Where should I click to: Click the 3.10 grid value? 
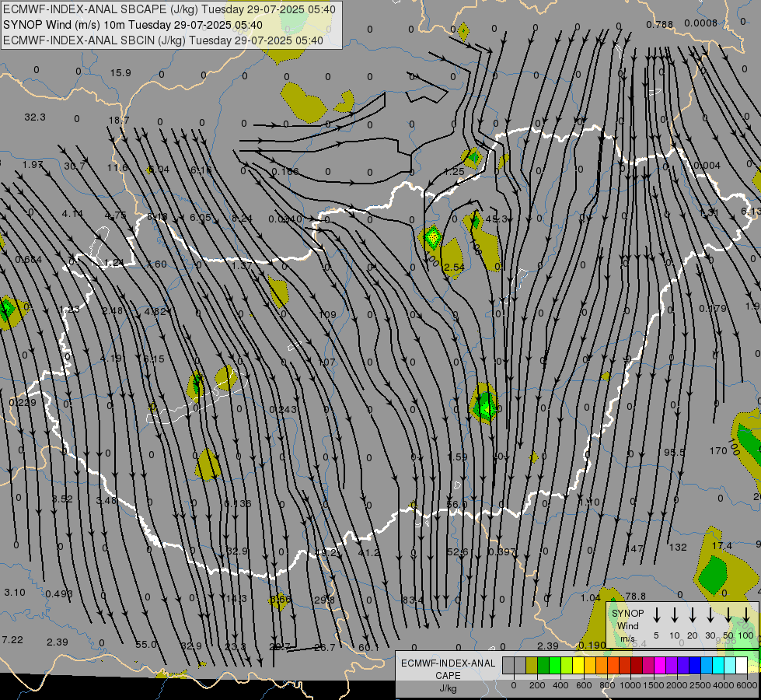point(15,593)
